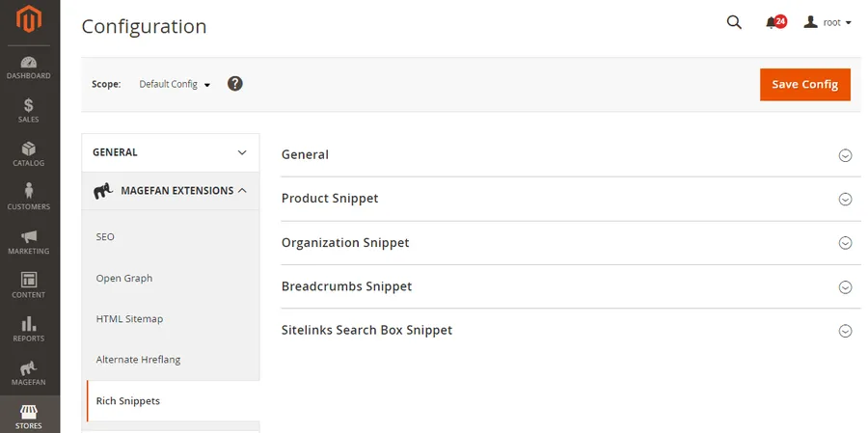Expand the GENERAL config tab chevron
The height and width of the screenshot is (433, 868).
242,152
